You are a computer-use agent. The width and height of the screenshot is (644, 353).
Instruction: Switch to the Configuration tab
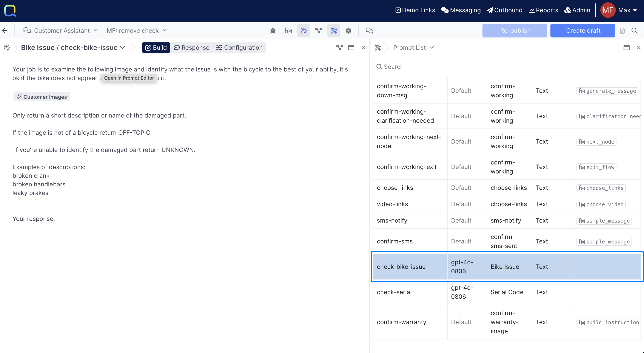(x=239, y=48)
